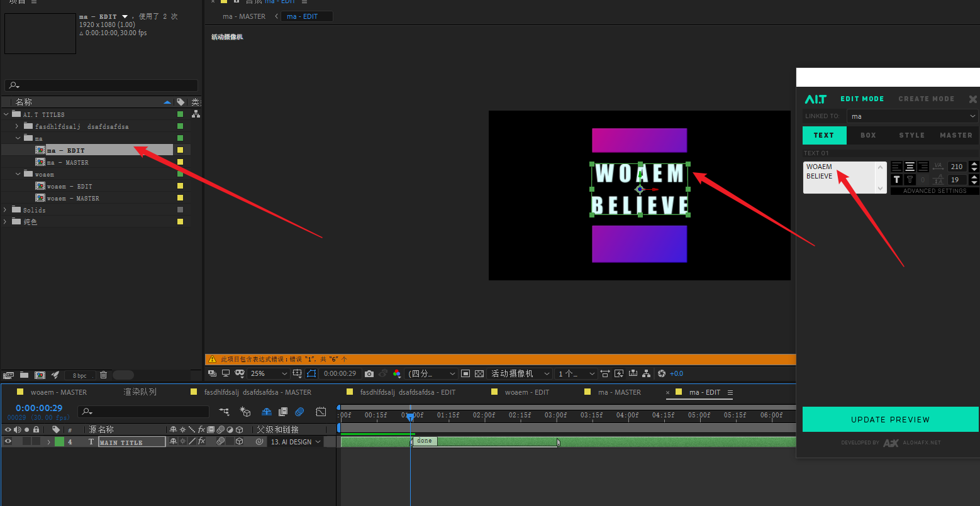This screenshot has height=506, width=980.
Task: Click yellow label swatch of ma - EDIT
Action: coord(180,150)
